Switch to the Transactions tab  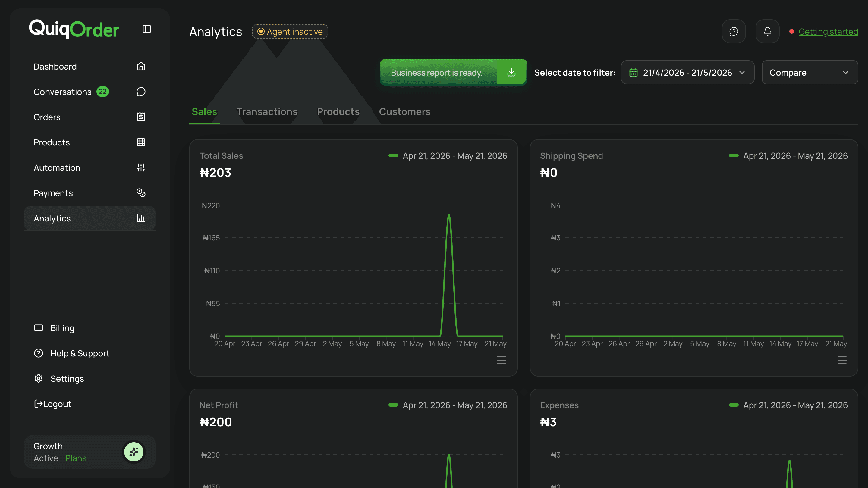click(267, 112)
